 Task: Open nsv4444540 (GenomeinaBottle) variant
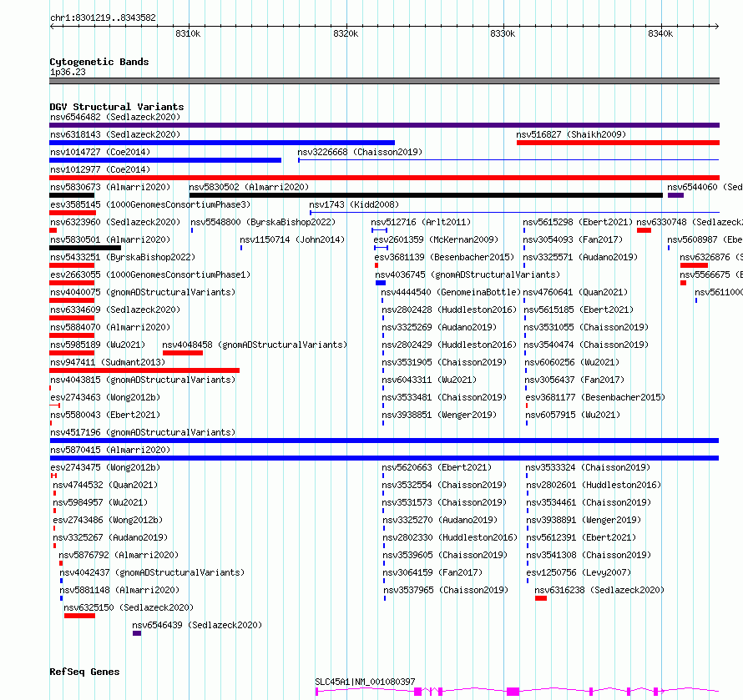click(451, 292)
